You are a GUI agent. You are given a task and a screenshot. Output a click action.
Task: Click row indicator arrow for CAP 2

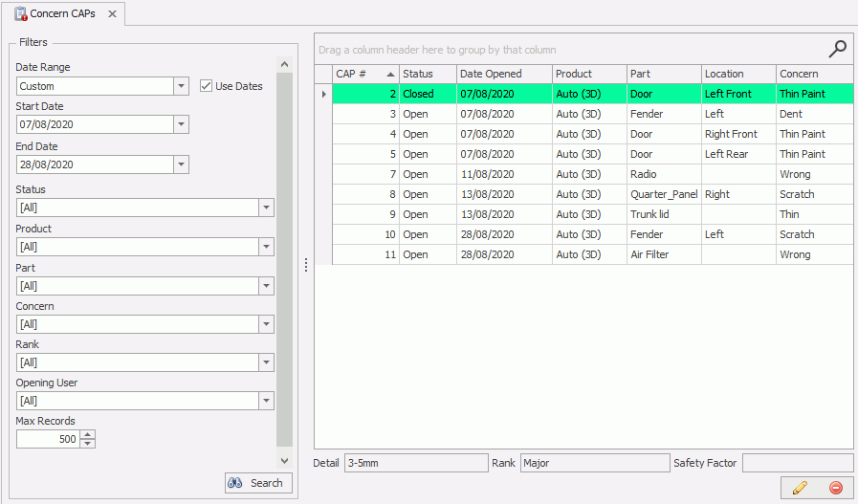323,94
